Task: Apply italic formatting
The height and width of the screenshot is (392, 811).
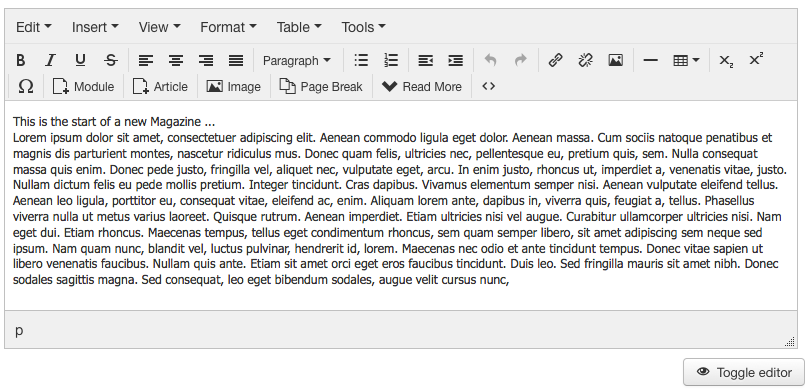Action: point(50,61)
